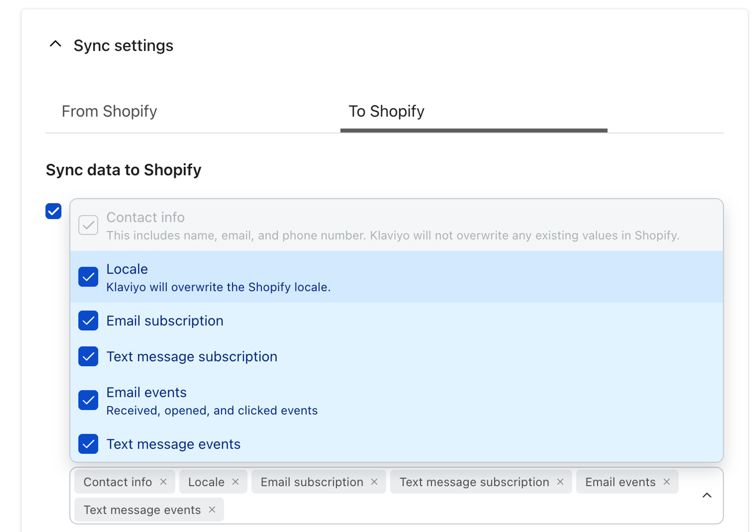Click the Email events tag label

pos(620,482)
